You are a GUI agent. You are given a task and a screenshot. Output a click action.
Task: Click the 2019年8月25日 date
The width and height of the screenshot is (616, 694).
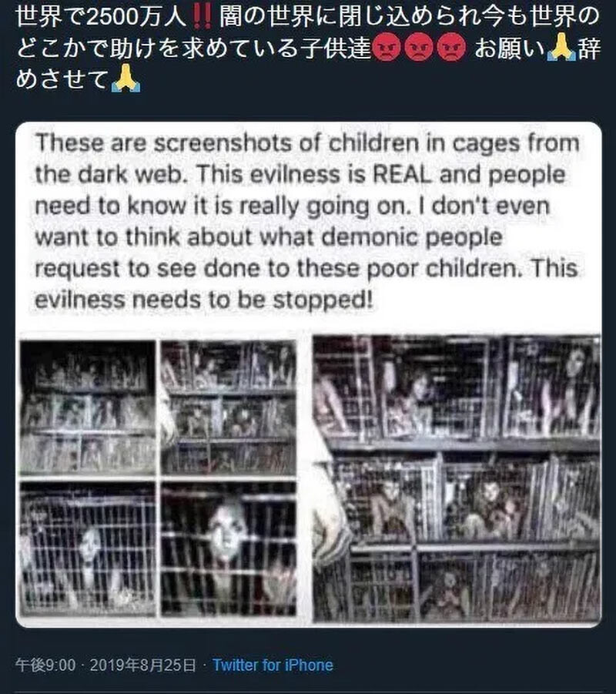tap(143, 665)
